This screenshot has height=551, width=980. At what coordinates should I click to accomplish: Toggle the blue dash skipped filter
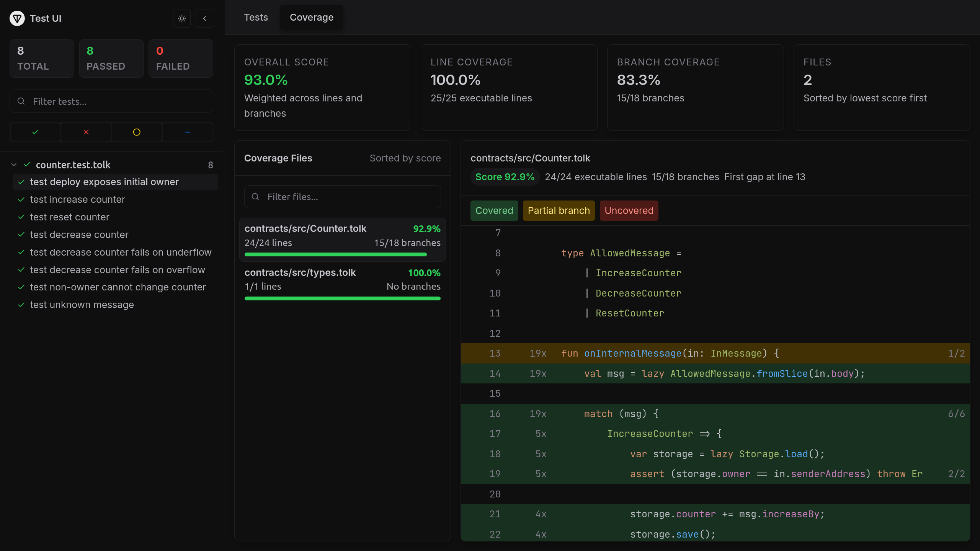(188, 132)
